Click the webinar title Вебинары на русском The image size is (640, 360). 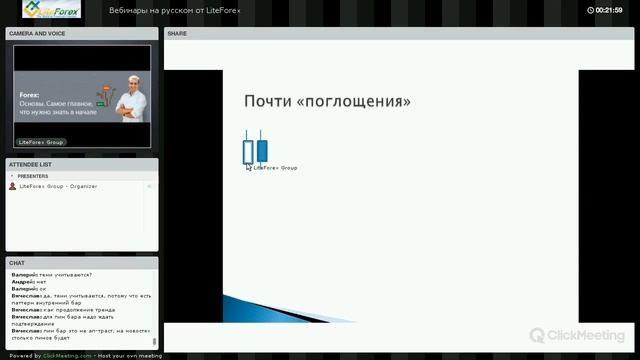175,11
